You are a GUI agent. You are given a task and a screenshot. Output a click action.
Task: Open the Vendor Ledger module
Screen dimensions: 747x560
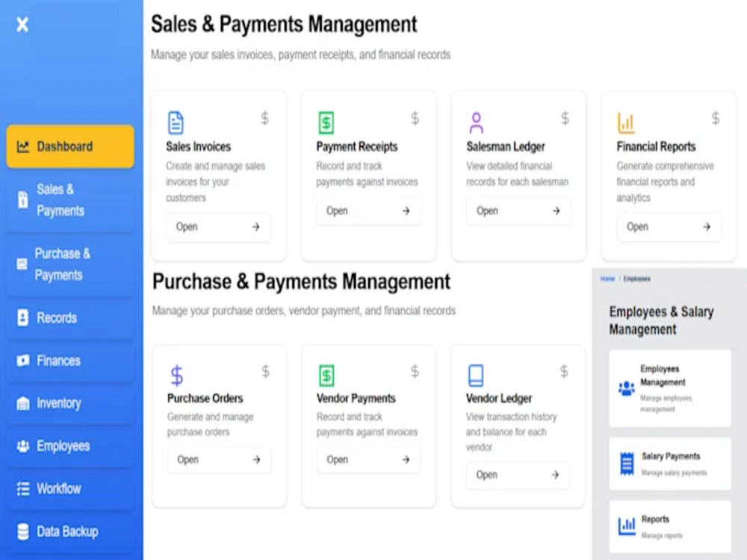tap(518, 475)
